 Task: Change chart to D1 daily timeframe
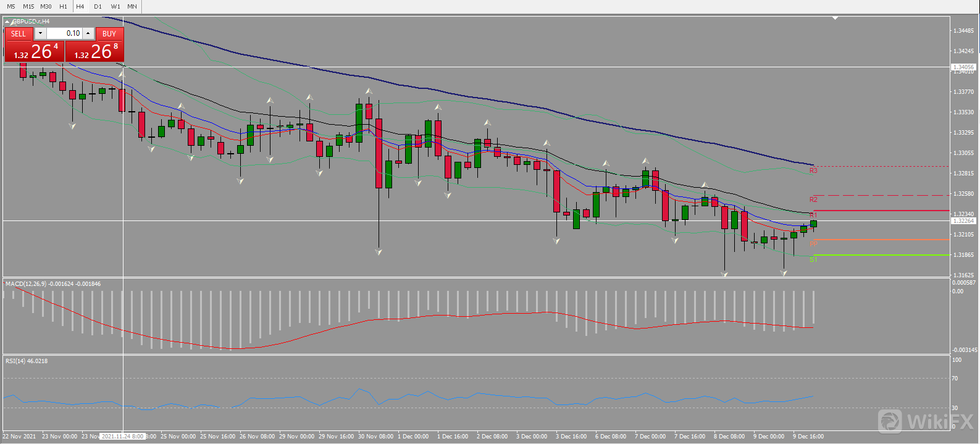pyautogui.click(x=98, y=6)
